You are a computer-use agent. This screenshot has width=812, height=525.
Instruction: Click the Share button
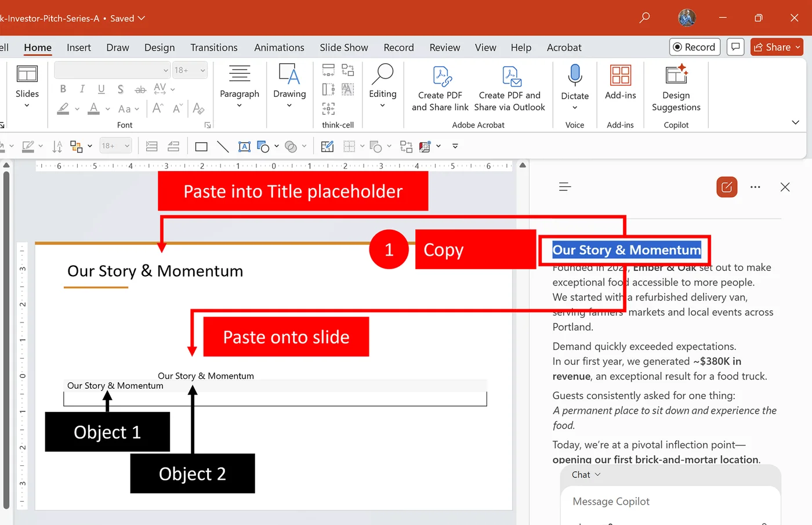777,47
